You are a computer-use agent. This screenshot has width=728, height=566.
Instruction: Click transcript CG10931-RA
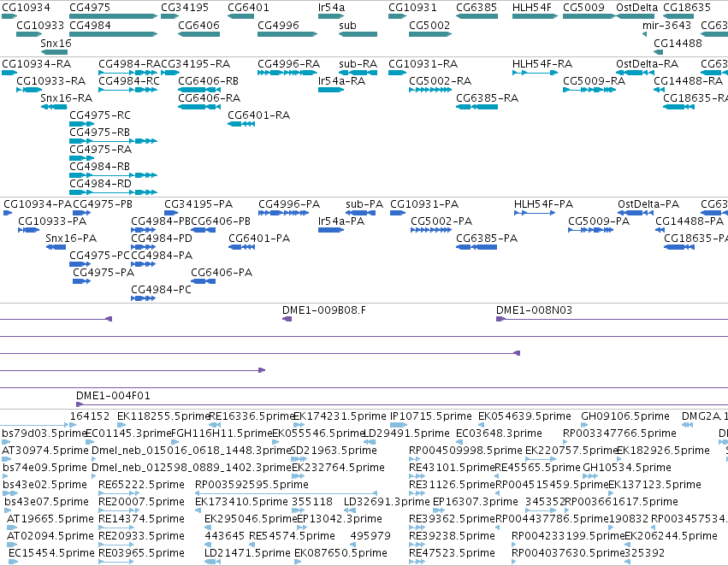click(x=423, y=63)
